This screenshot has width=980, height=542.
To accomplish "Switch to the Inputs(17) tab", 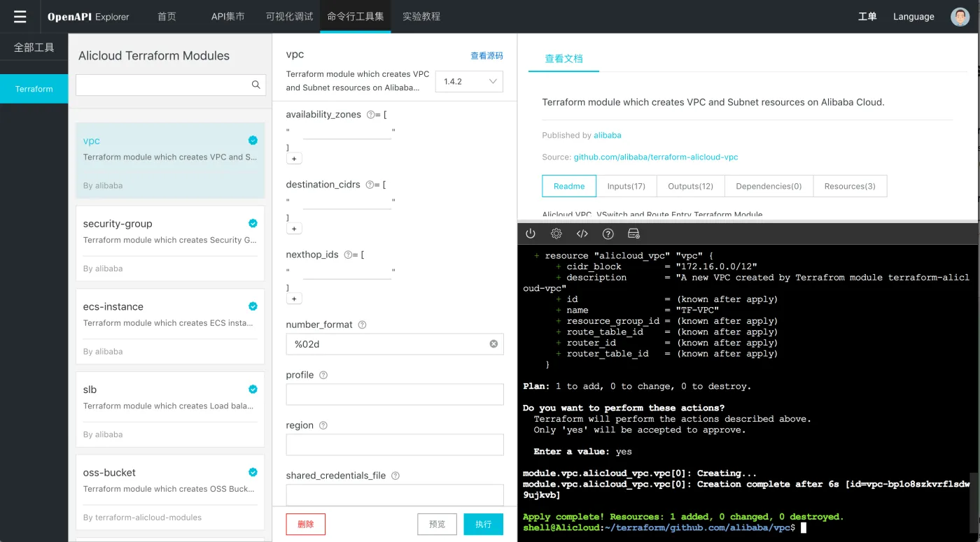I will tap(626, 186).
